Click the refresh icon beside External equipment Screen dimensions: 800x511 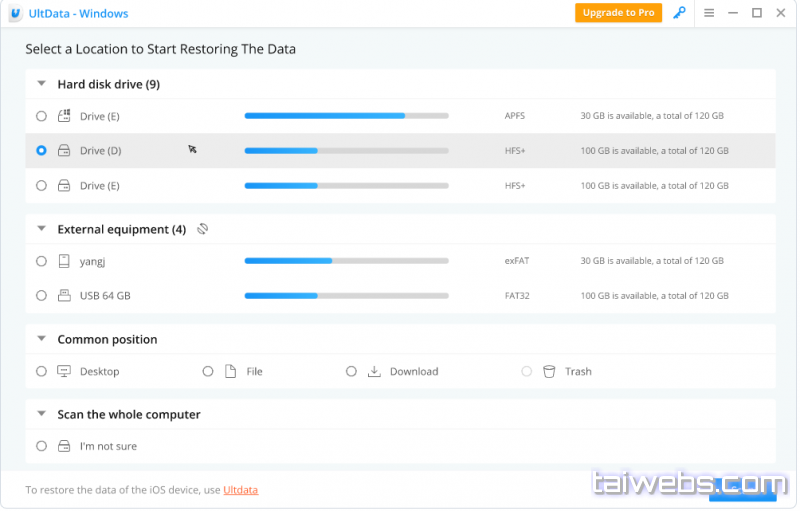202,229
